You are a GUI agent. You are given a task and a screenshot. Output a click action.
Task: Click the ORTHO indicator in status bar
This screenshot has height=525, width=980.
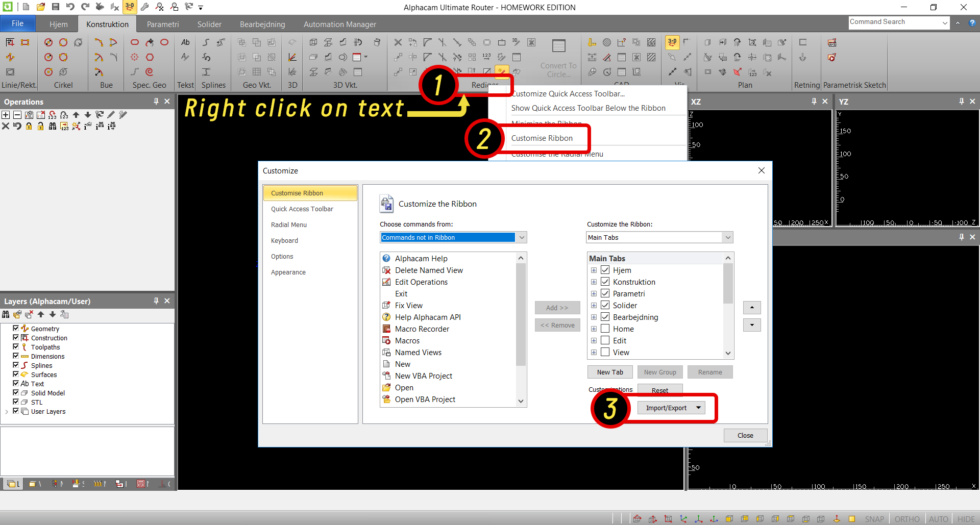[907, 519]
